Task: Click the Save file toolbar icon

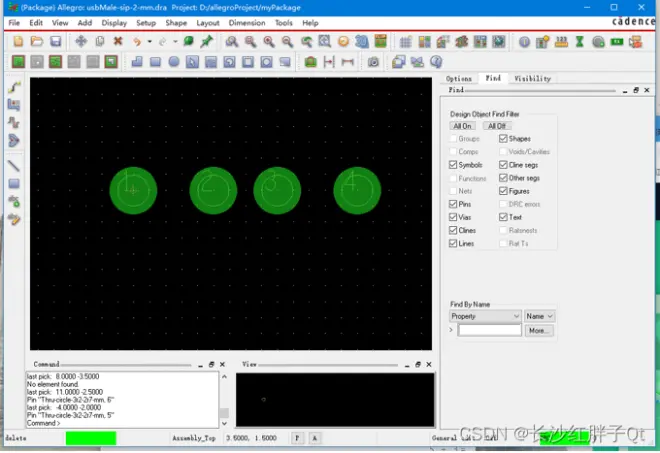Action: tap(55, 41)
